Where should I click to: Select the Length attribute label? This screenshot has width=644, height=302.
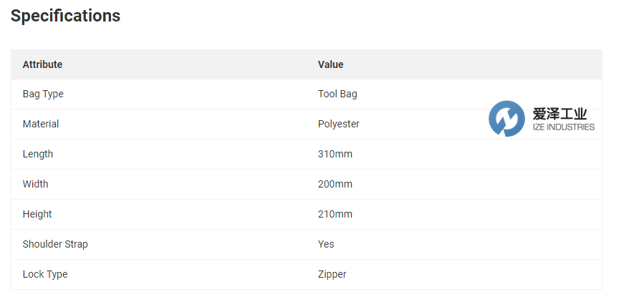coord(38,154)
